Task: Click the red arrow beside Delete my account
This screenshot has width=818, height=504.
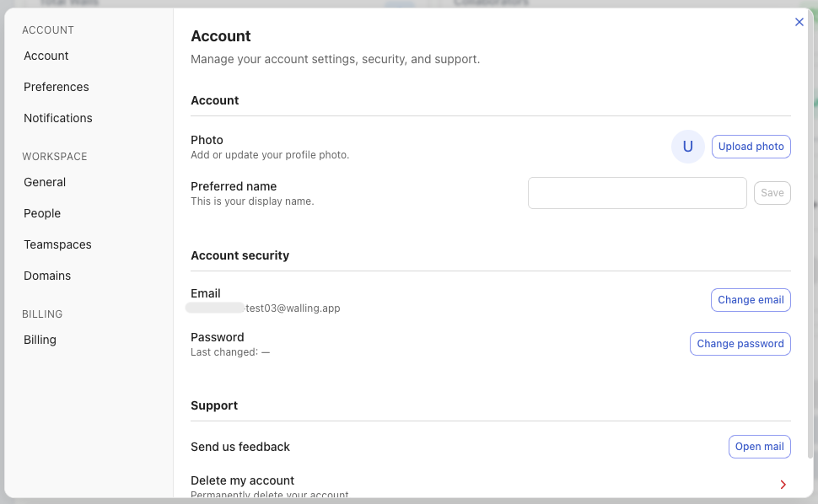Action: 783,485
